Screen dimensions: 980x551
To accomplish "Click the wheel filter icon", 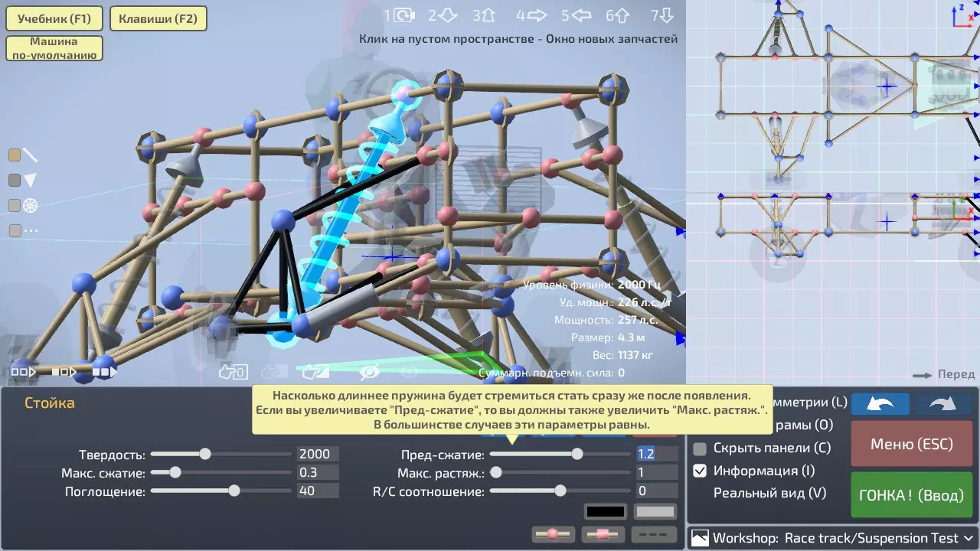I will pos(31,205).
